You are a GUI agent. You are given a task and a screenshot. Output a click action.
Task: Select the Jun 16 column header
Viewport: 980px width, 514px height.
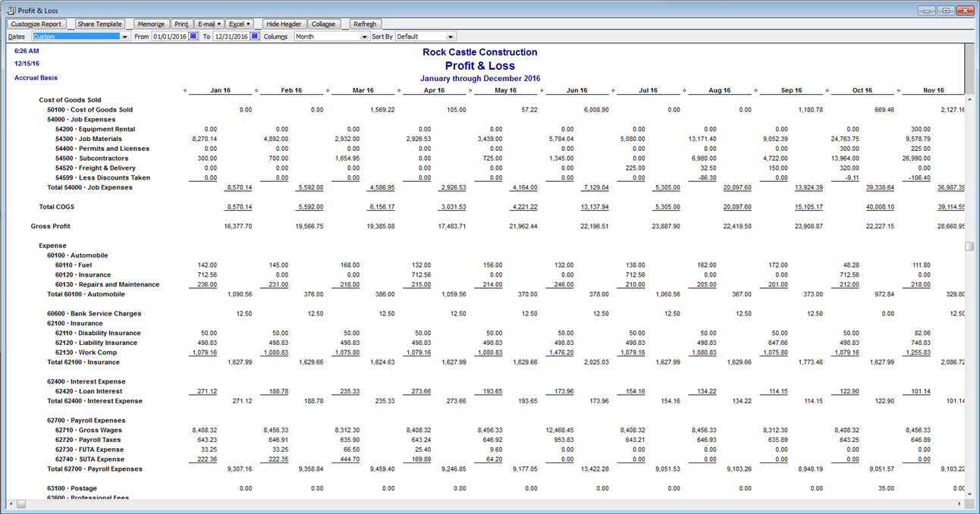tap(576, 91)
